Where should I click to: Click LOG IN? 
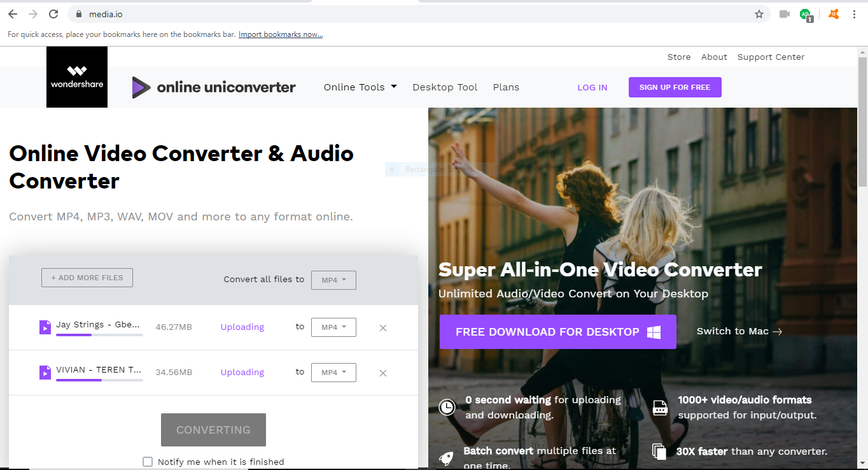coord(592,88)
